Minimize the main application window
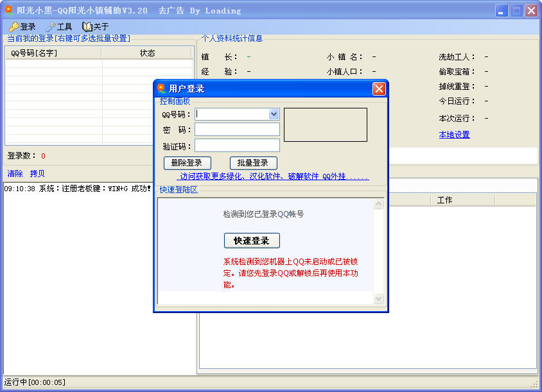This screenshot has width=542, height=392. (501, 11)
